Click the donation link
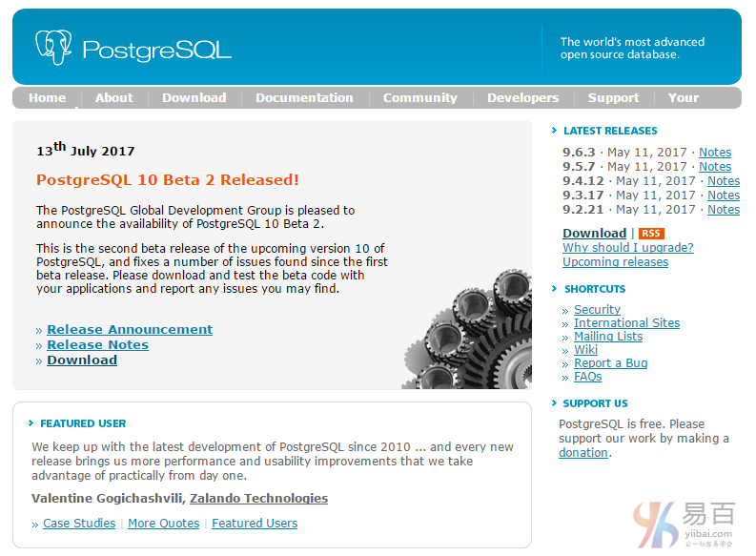The height and width of the screenshot is (556, 756). pyautogui.click(x=583, y=453)
